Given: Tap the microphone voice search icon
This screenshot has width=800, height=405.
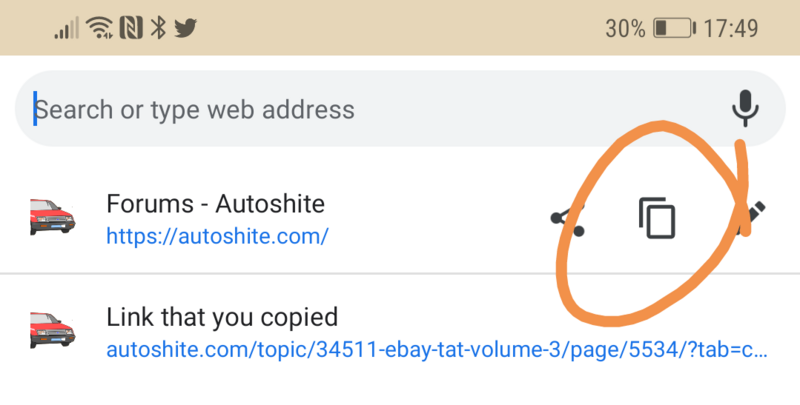Looking at the screenshot, I should pos(744,108).
